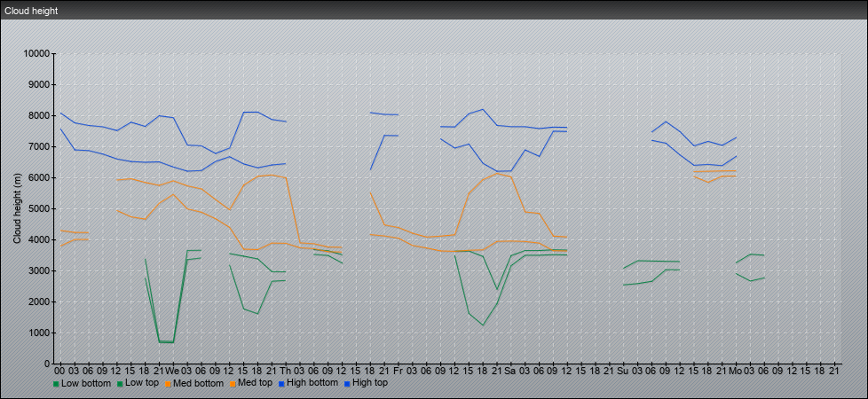Click the 7000 y-axis label
This screenshot has height=399, width=868.
(39, 146)
